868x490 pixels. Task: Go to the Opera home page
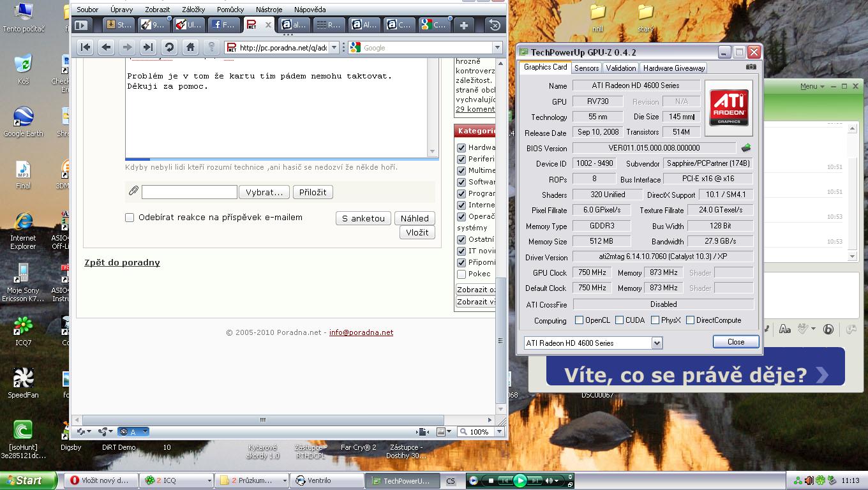click(190, 47)
